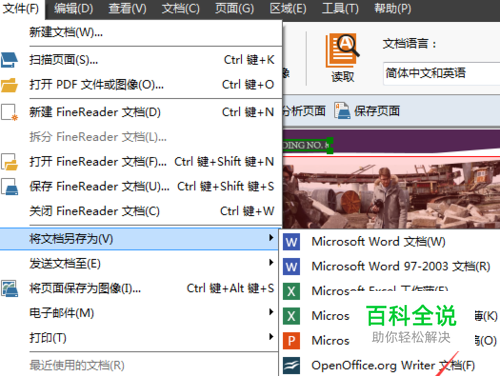
Task: Open the 将文档另存为(V) submenu
Action: point(139,239)
